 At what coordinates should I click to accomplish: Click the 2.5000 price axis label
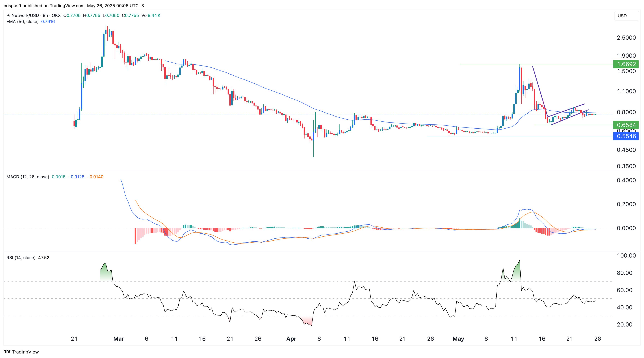[x=626, y=38]
